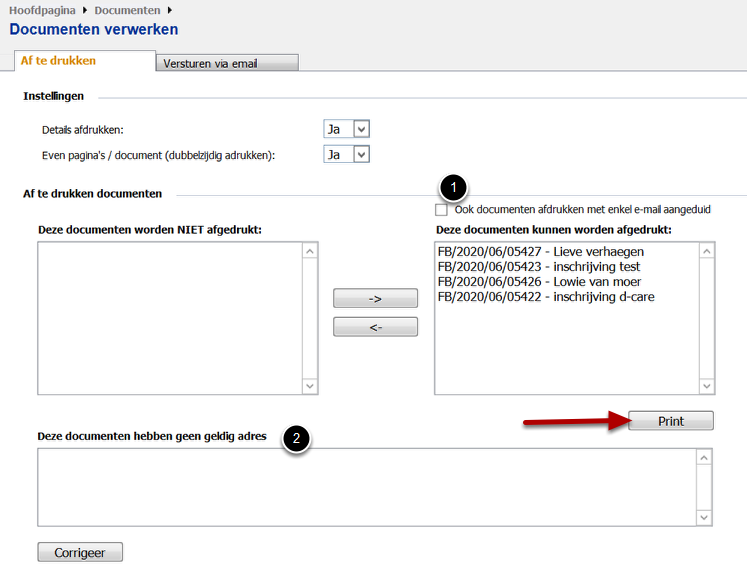The width and height of the screenshot is (747, 585).
Task: Select document FB/2020/06/05423 inschrijving test
Action: (x=538, y=267)
